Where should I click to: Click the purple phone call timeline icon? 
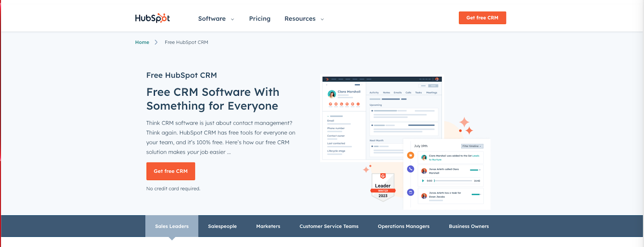411,169
